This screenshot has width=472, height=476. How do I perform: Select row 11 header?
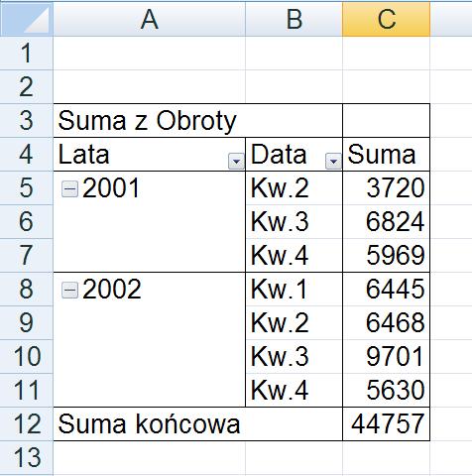click(27, 390)
